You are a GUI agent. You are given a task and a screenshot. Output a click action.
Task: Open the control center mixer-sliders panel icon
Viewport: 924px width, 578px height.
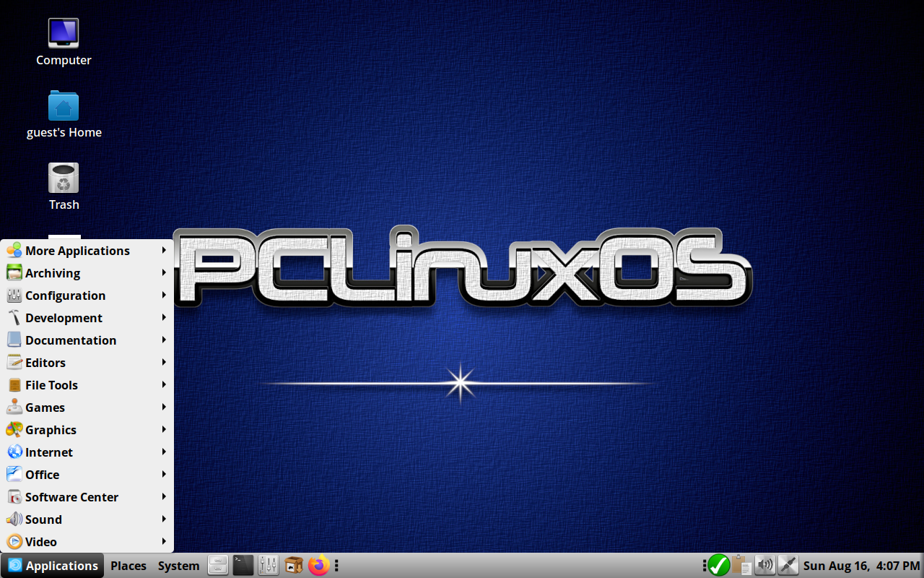tap(269, 565)
